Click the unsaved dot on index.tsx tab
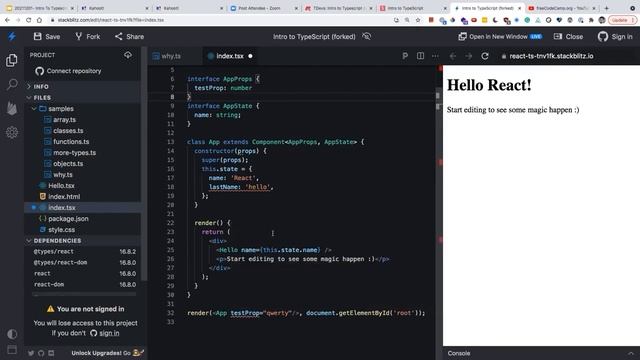Screen dimensions: 640x360 250,56
